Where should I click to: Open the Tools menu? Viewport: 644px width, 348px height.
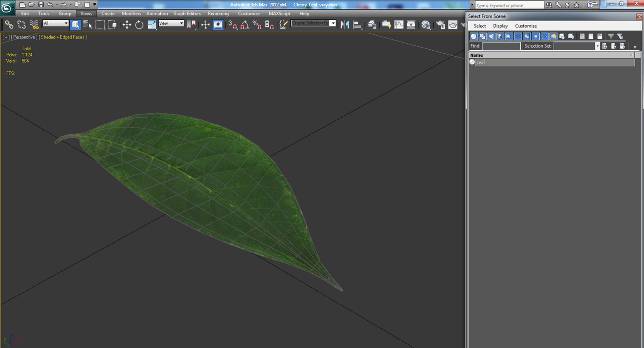(44, 13)
